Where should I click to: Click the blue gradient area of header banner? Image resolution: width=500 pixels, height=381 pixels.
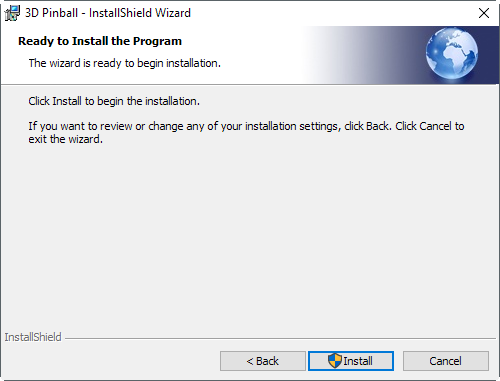[367, 55]
